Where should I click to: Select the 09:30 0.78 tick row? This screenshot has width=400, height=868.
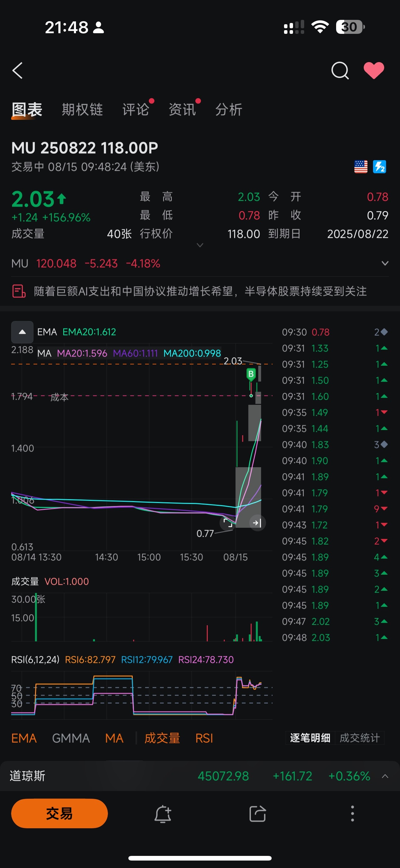click(x=335, y=332)
